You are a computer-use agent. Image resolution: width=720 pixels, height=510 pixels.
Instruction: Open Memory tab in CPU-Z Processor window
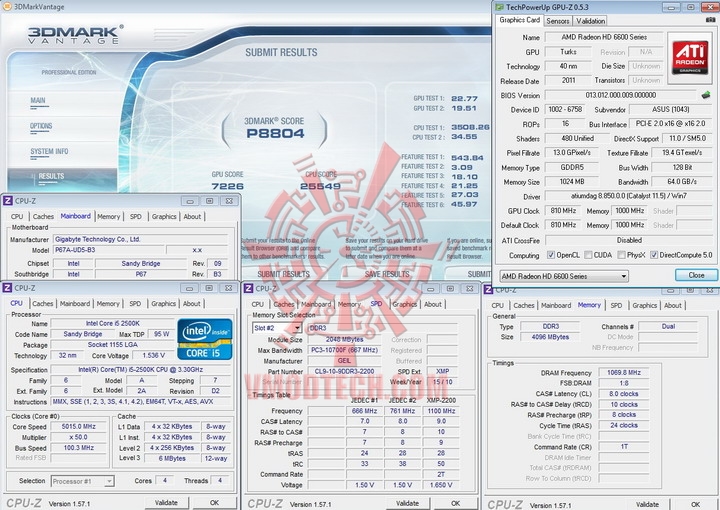[108, 303]
